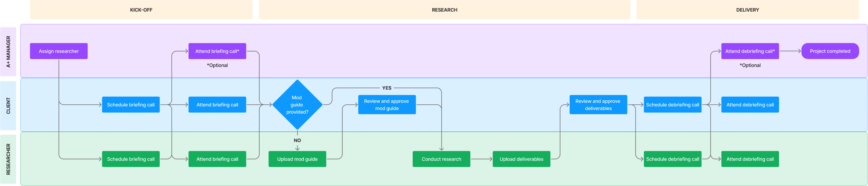
Task: Select the green Researcher Attend debriefing call node
Action: pos(750,159)
